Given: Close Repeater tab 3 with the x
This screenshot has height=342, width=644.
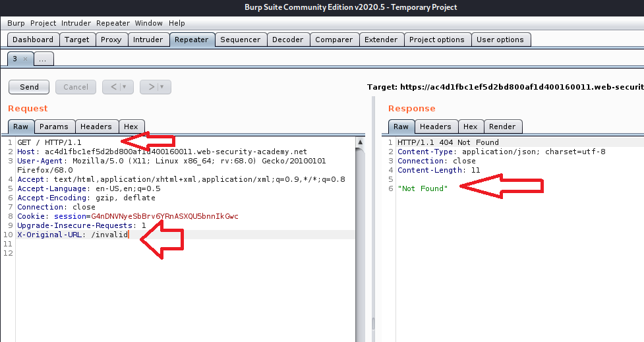Looking at the screenshot, I should point(26,59).
